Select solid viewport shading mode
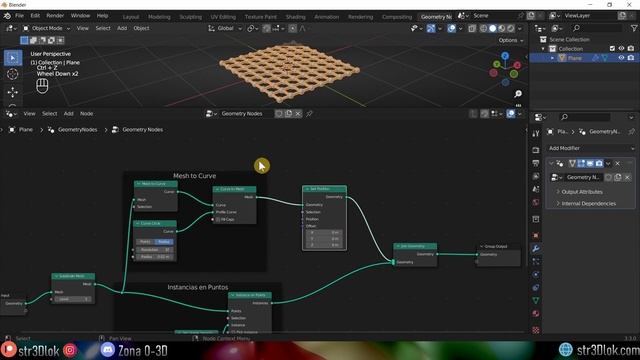 coord(493,28)
